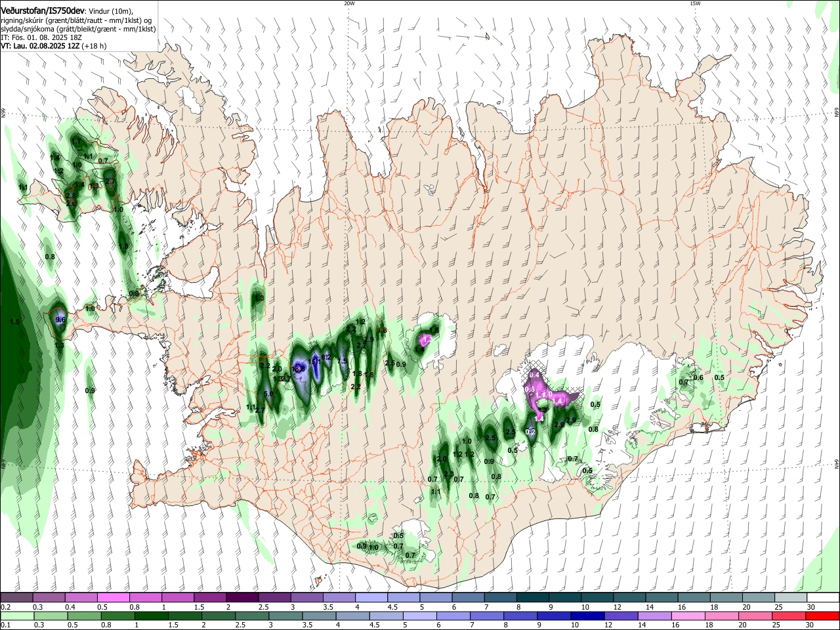The height and width of the screenshot is (630, 840).
Task: Select the IT: Fös. 01. 08. 2025 18Z line
Action: point(41,37)
